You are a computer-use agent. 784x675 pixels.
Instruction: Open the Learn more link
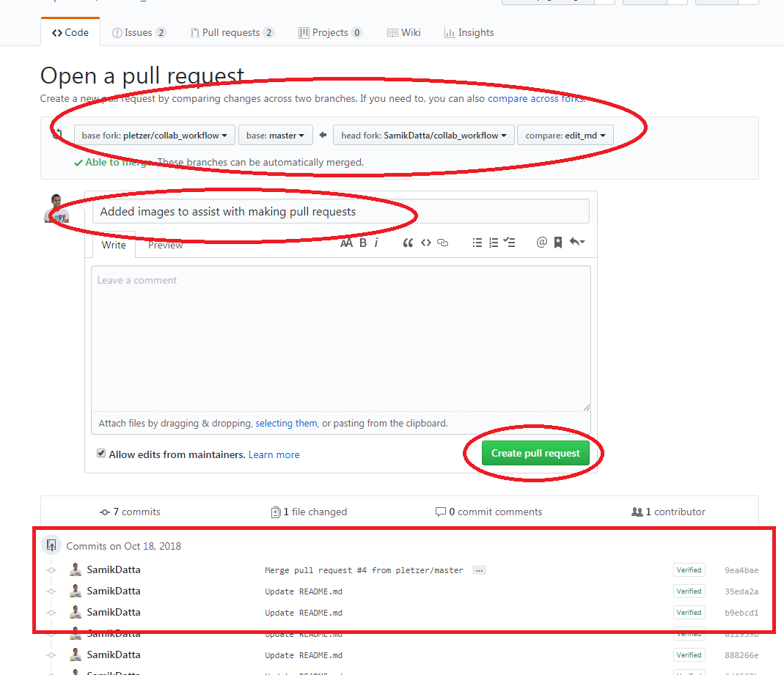point(274,454)
